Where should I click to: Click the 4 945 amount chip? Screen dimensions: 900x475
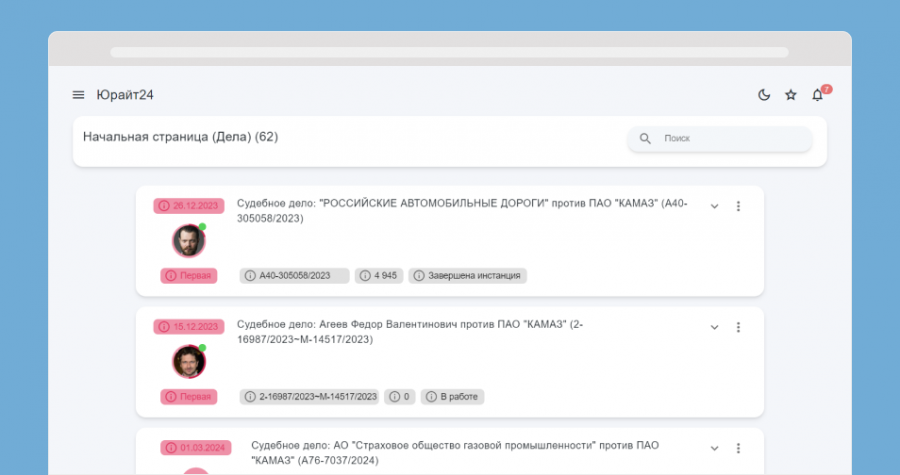click(x=379, y=276)
